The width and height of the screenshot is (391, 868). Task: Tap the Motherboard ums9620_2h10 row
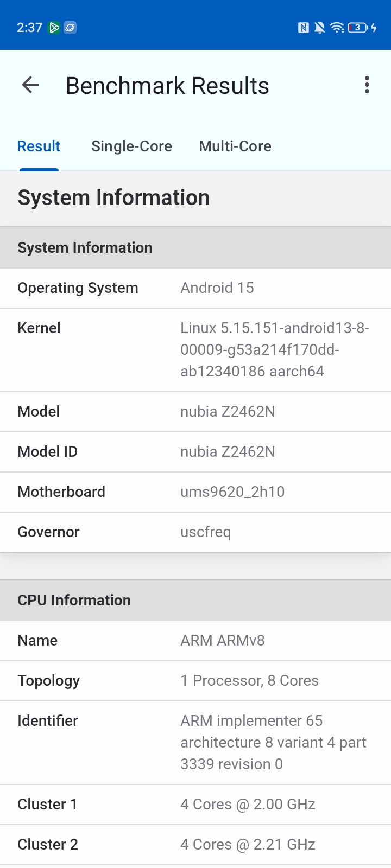click(x=195, y=492)
